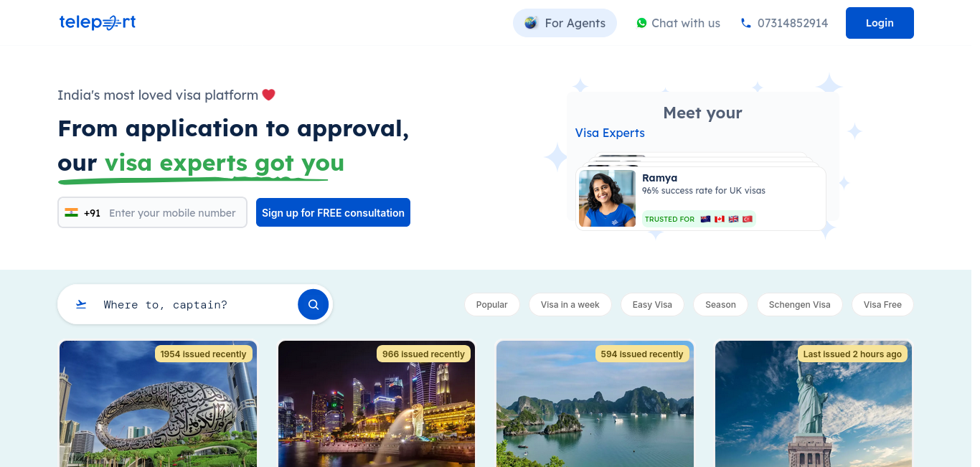Select the Popular filter chip

[x=492, y=304]
